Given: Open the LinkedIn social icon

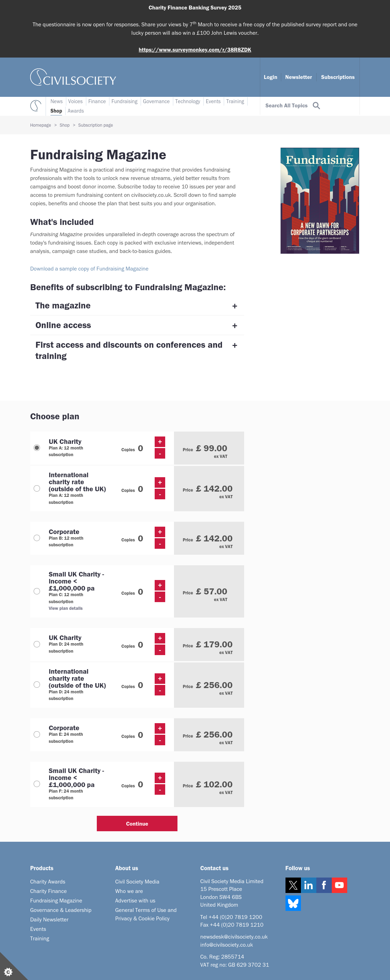Looking at the screenshot, I should click(309, 885).
